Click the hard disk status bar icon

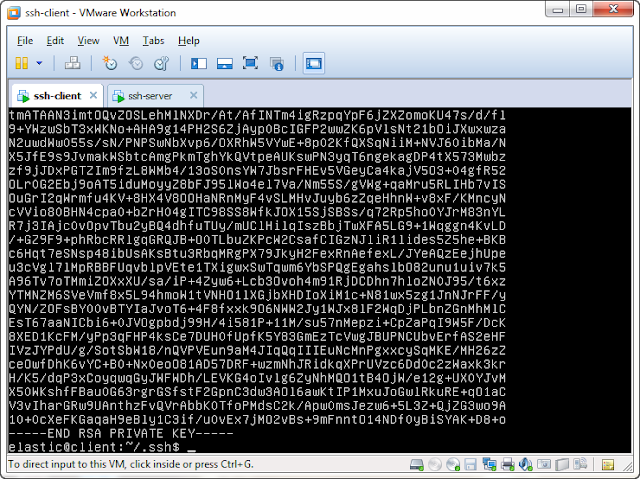[x=417, y=464]
